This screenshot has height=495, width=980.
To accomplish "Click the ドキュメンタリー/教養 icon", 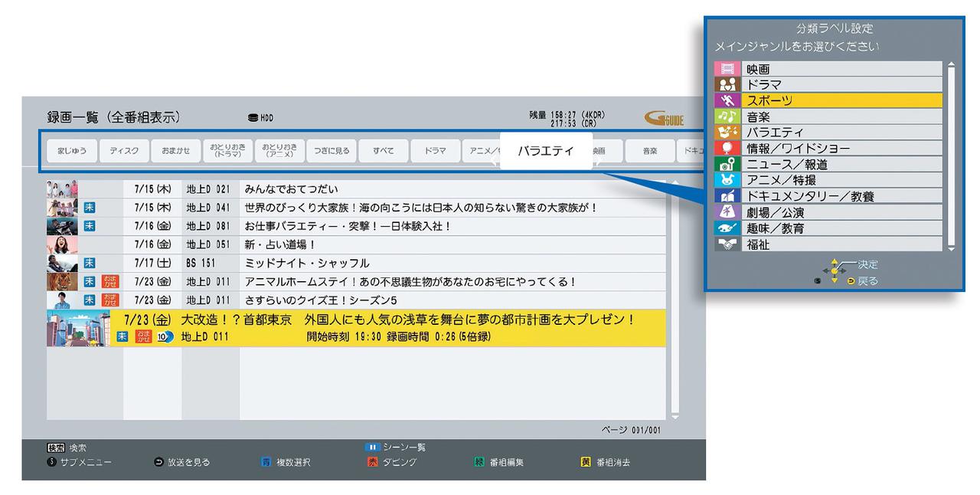I will pyautogui.click(x=727, y=197).
